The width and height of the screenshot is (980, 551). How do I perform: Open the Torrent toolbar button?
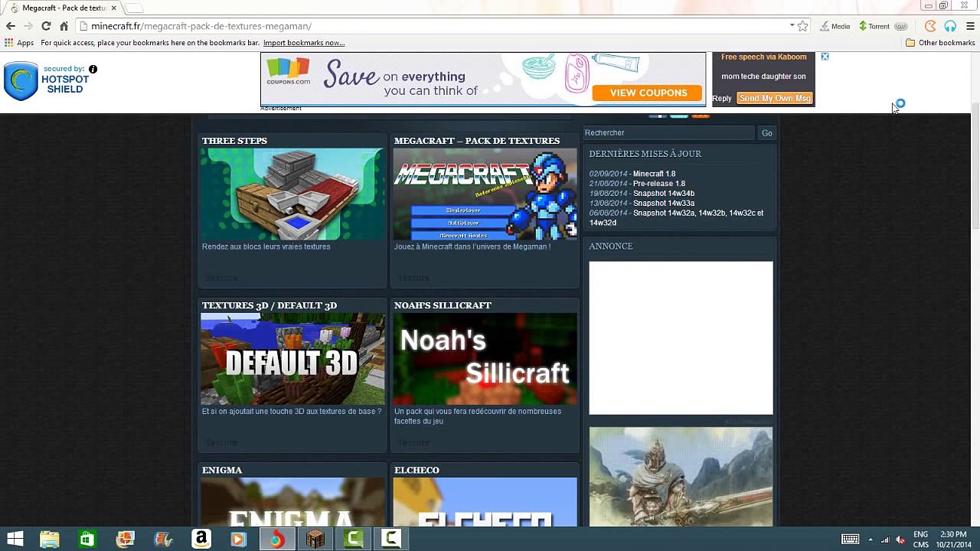[x=874, y=26]
